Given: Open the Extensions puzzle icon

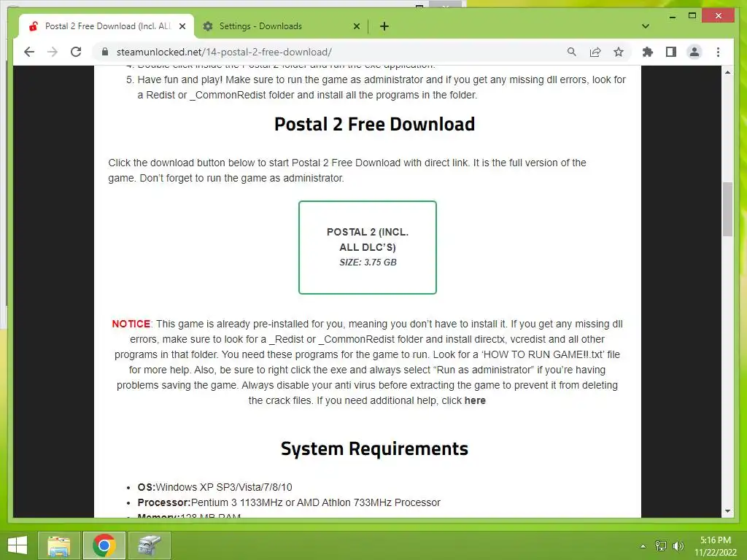Looking at the screenshot, I should click(x=648, y=52).
